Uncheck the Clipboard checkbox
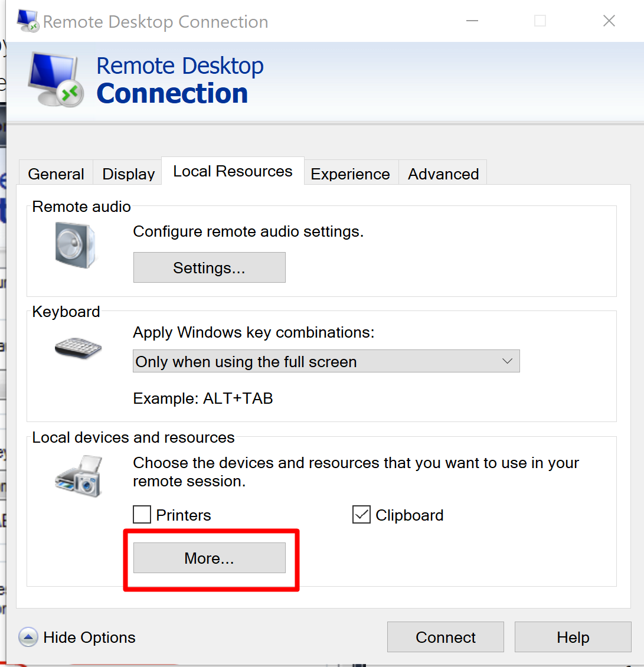 click(361, 515)
